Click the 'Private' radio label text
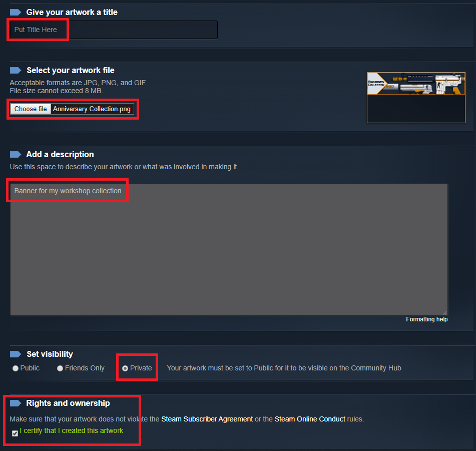Viewport: 476px width, 451px height. pos(141,368)
